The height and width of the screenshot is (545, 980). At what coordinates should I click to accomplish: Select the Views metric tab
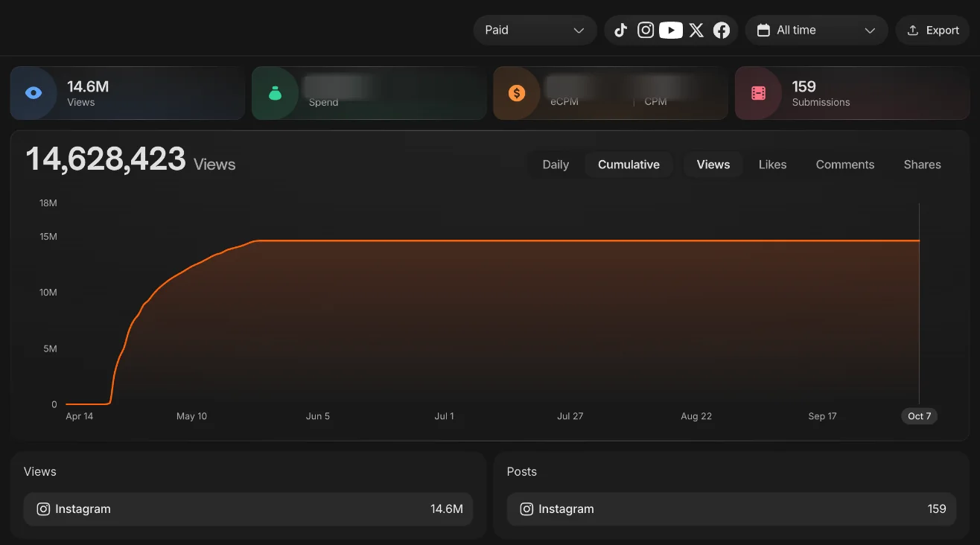pos(713,165)
